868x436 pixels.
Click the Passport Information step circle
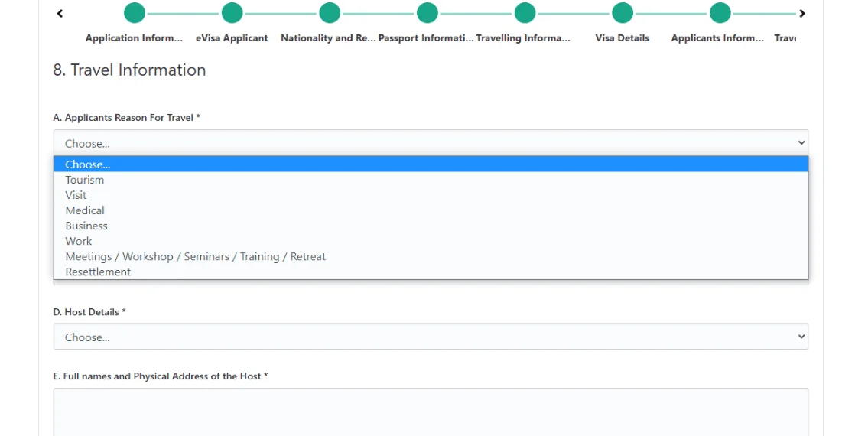coord(427,13)
